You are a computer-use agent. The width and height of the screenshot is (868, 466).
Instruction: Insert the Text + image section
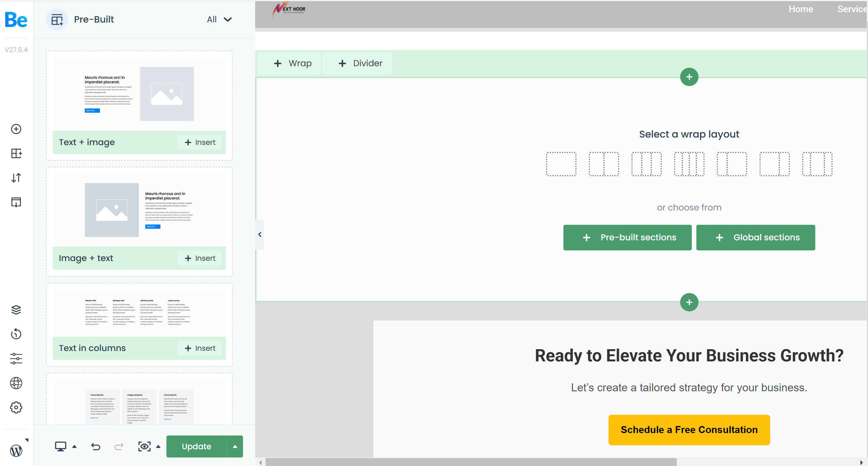[200, 142]
